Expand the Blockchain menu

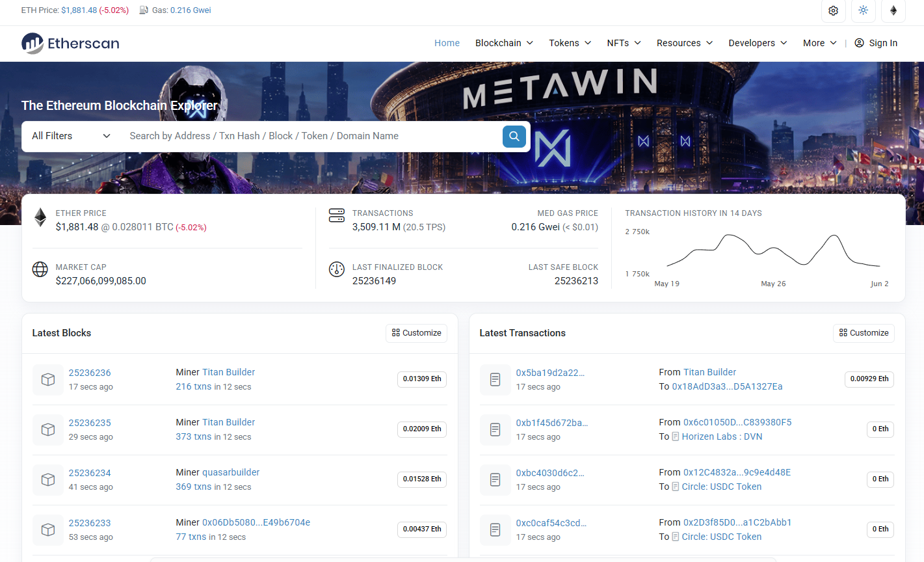tap(505, 43)
